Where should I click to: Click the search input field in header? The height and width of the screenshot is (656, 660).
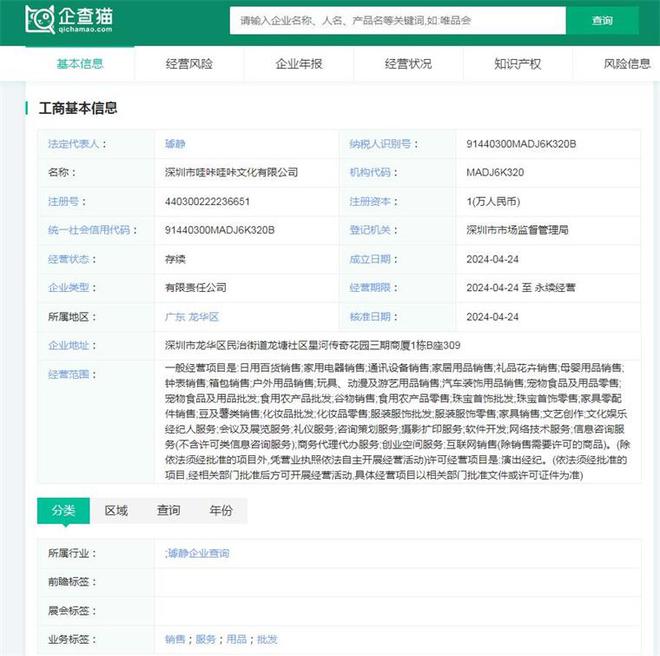pos(398,20)
